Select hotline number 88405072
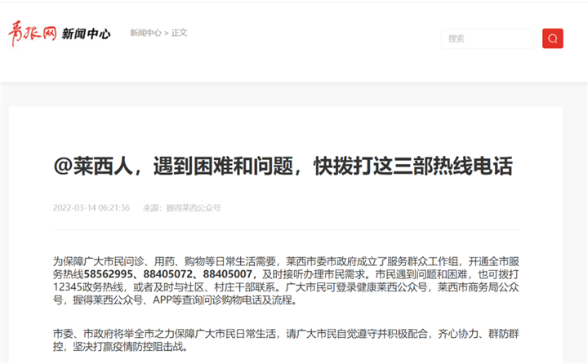588x364 pixels. tap(168, 274)
